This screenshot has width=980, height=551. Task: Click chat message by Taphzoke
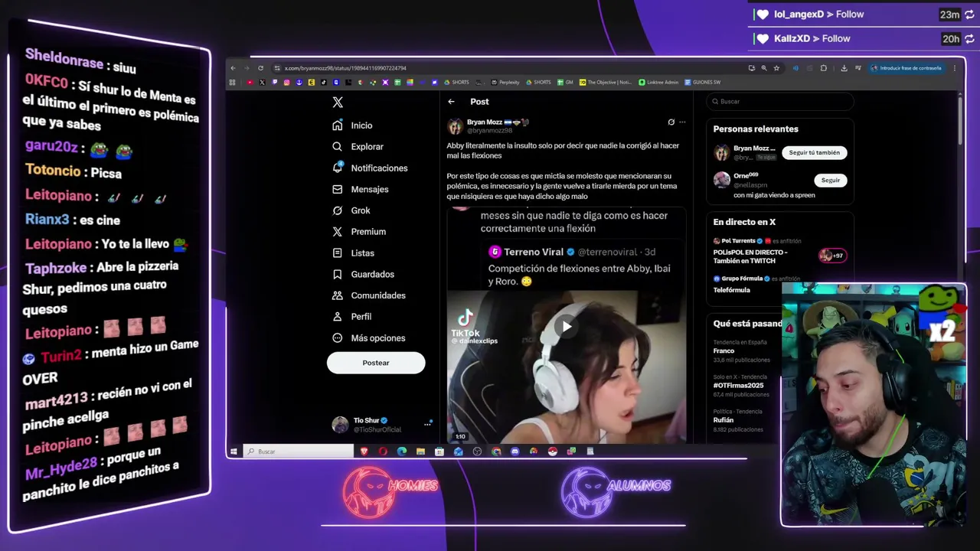pos(100,288)
